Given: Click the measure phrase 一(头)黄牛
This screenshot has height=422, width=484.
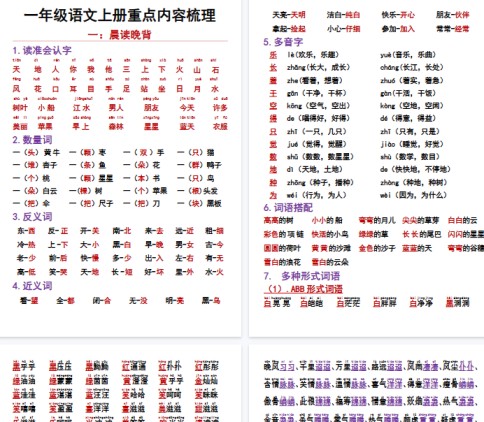Looking at the screenshot, I should pos(36,153).
